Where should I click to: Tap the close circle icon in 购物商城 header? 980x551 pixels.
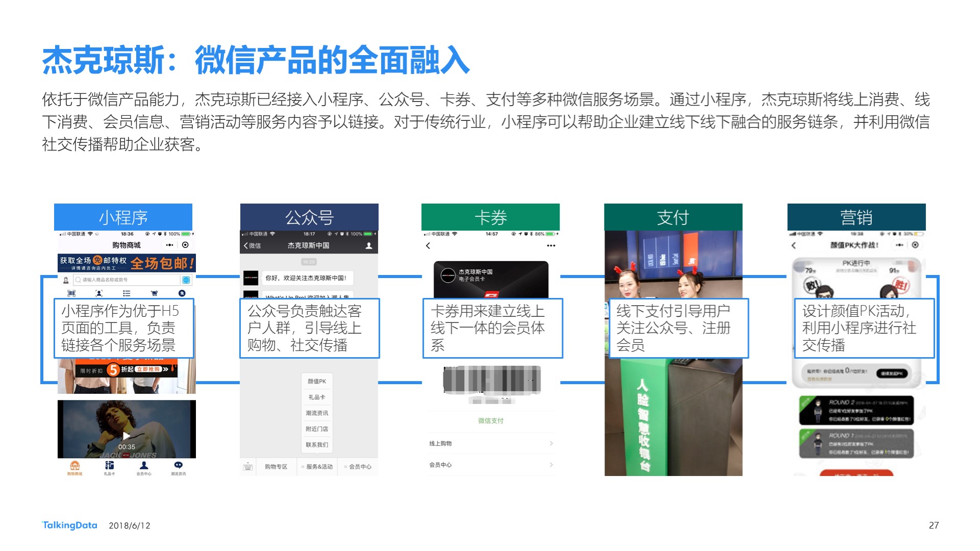(x=185, y=245)
